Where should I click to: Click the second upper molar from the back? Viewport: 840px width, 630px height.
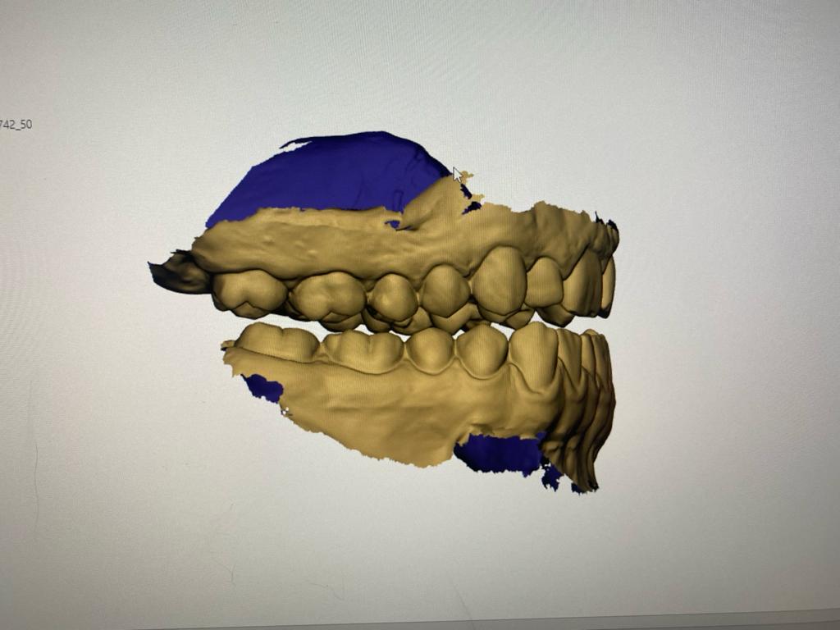point(326,295)
